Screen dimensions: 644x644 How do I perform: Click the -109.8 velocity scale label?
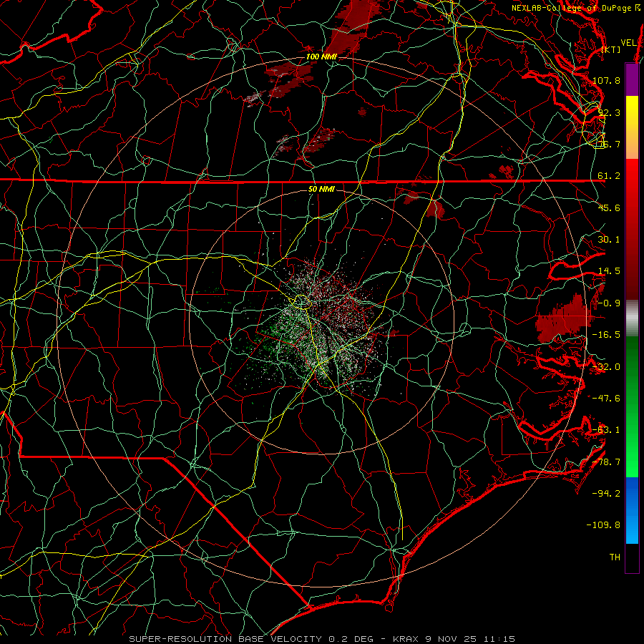(x=603, y=525)
